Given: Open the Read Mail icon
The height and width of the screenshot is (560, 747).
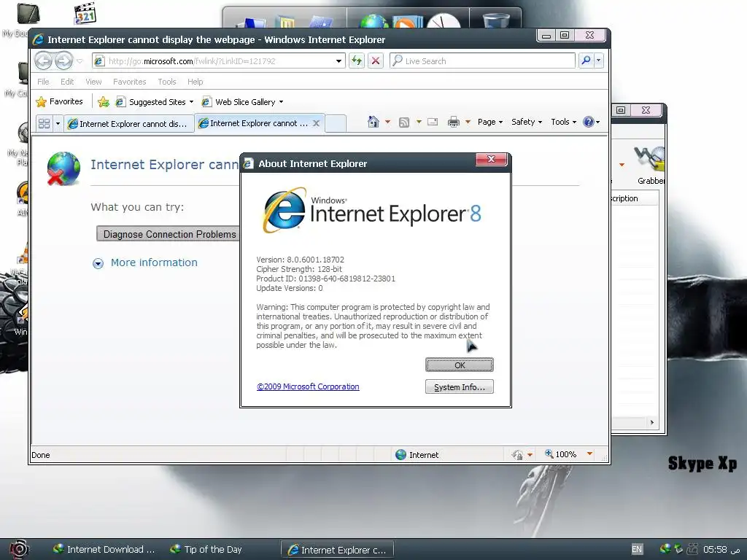Looking at the screenshot, I should pos(433,122).
